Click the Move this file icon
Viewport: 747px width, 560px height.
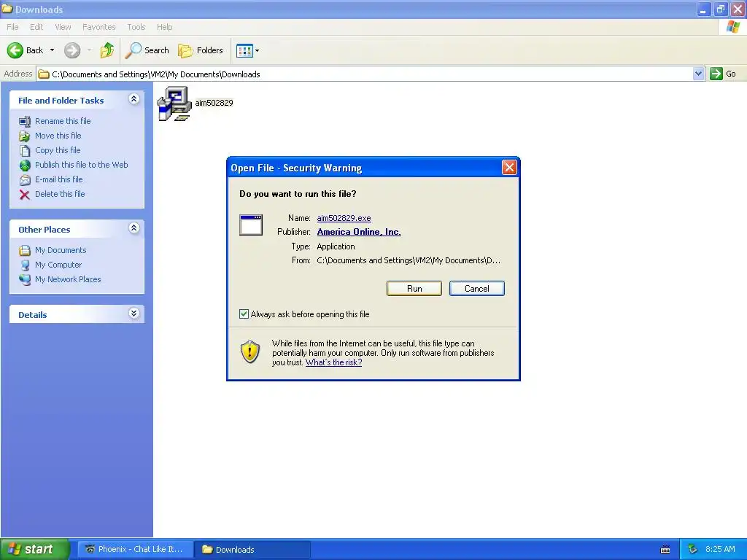(x=24, y=136)
